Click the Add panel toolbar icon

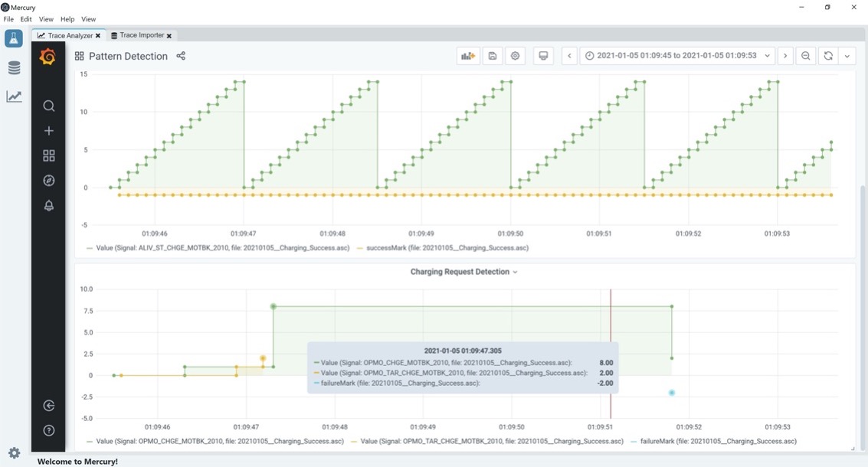pos(467,56)
